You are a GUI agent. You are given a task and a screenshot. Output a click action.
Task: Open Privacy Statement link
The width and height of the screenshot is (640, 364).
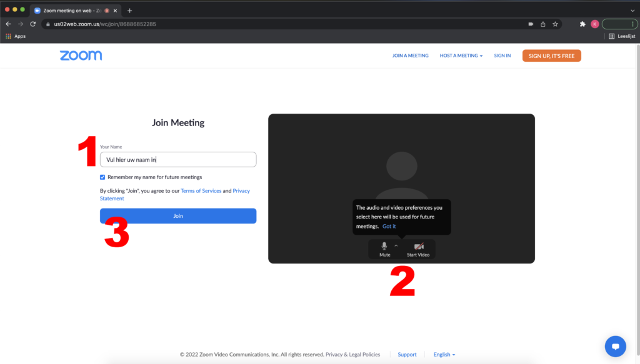click(175, 194)
